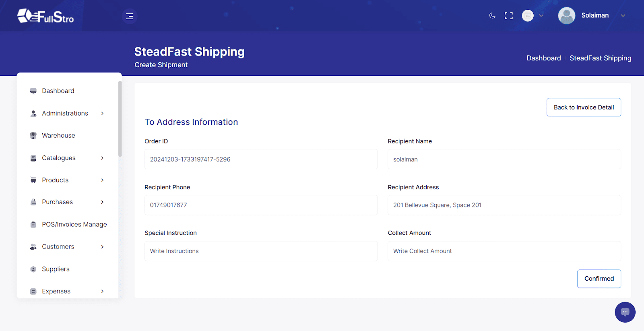This screenshot has width=644, height=331.
Task: Click the Products cart icon
Action: pos(33,180)
